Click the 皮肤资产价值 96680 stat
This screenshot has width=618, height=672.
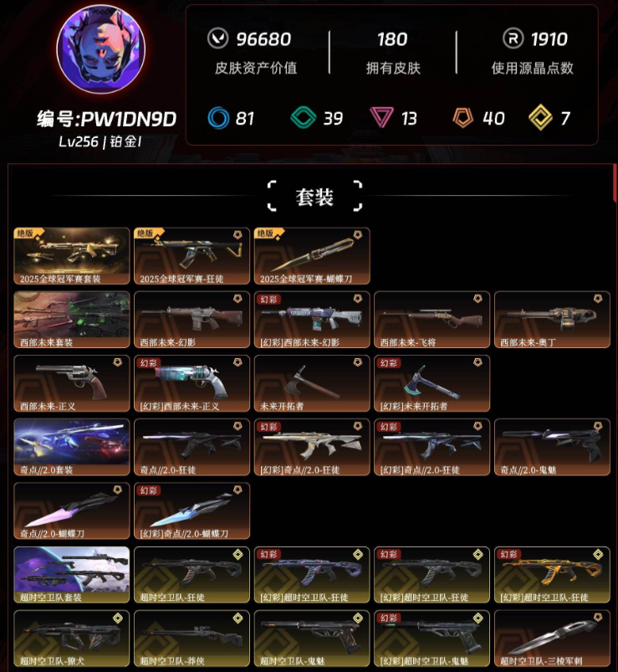click(256, 51)
